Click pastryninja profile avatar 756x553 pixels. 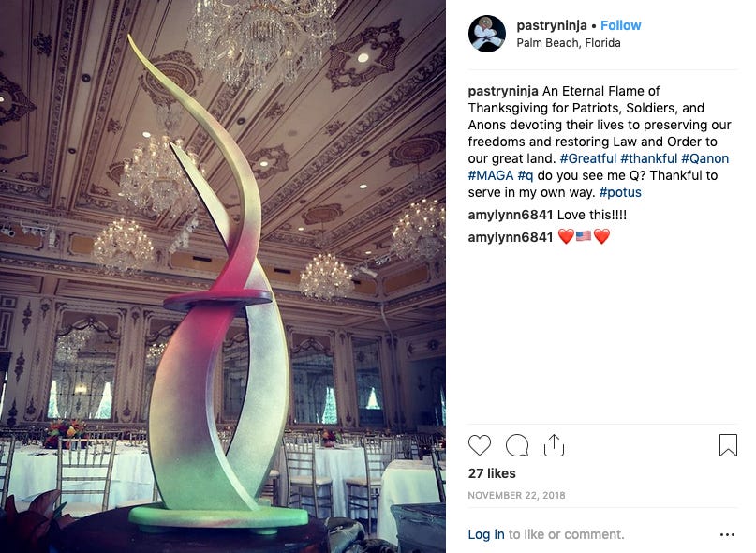tap(487, 34)
